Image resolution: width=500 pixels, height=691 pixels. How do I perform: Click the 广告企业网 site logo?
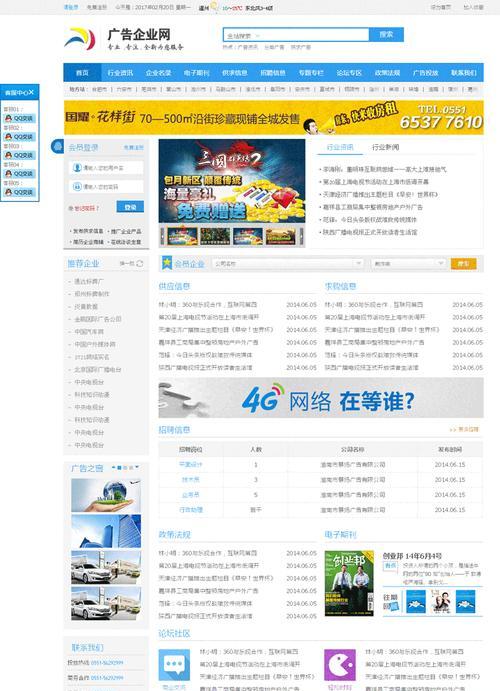124,39
